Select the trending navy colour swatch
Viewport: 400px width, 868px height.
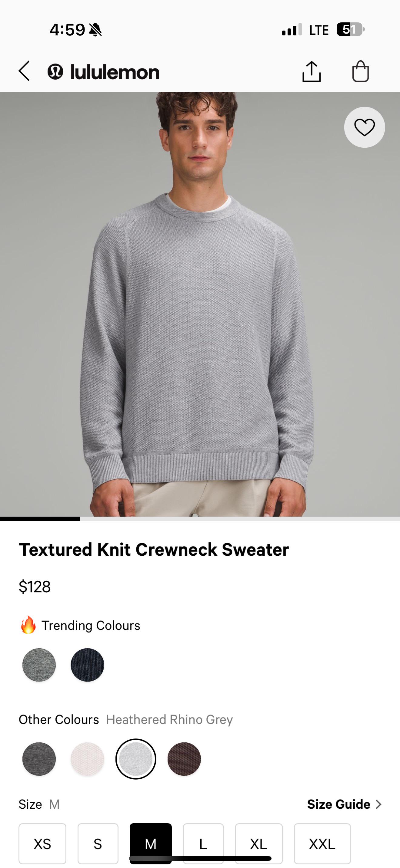[x=87, y=665]
